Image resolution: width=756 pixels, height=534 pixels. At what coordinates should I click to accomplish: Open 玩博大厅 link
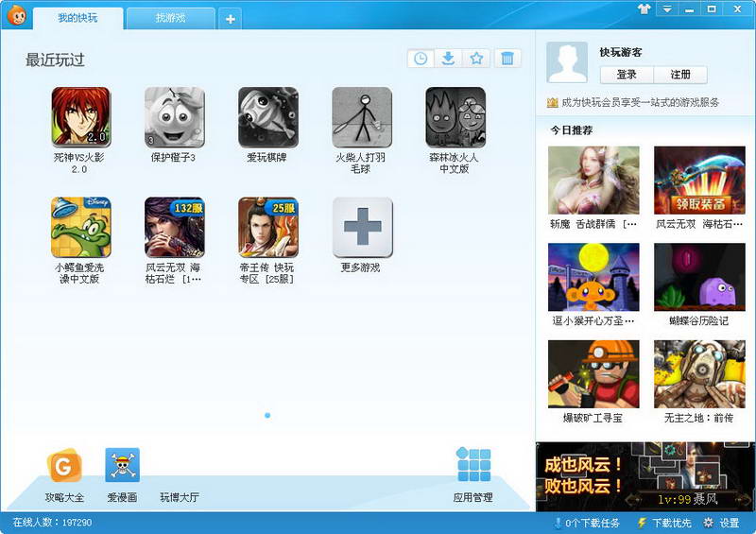click(x=180, y=497)
